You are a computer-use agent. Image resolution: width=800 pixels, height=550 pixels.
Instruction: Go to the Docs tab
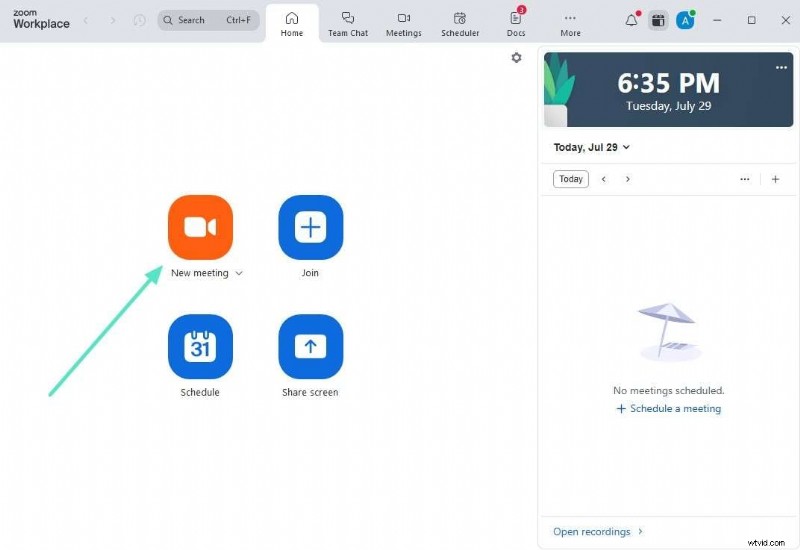coord(516,23)
